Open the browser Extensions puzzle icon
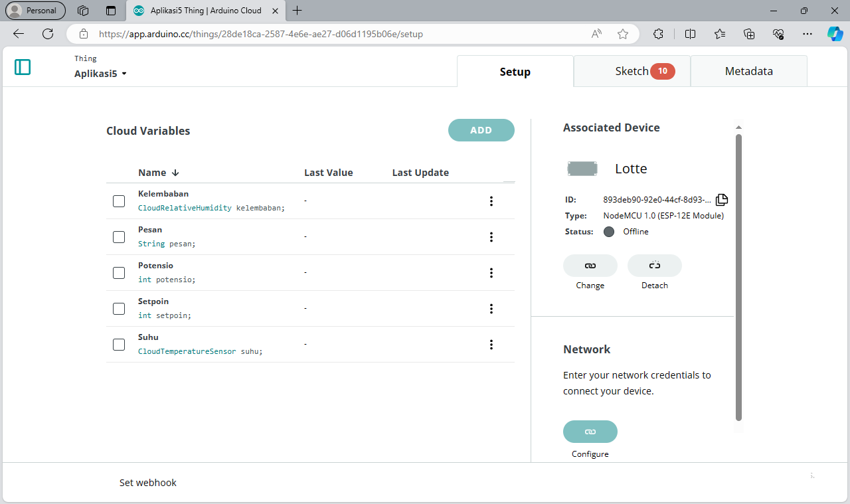850x504 pixels. (658, 34)
